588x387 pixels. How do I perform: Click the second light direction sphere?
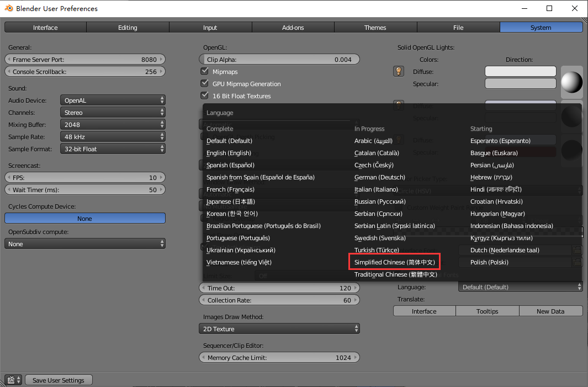click(572, 116)
